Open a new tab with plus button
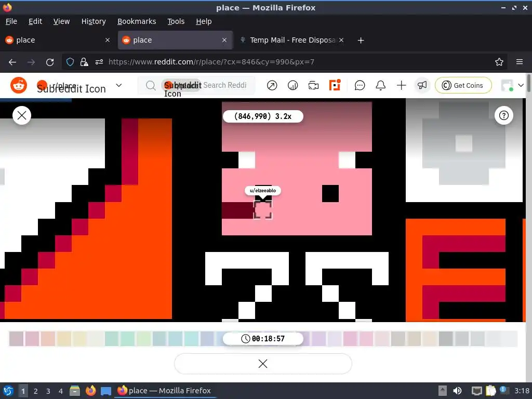This screenshot has height=399, width=532. 361,41
